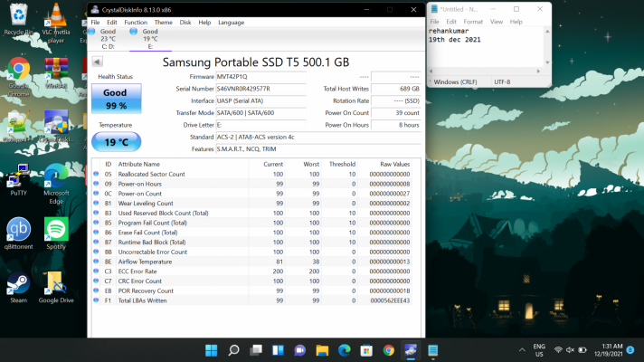Screen dimensions: 644x362
Task: Select the Reallocated Sector Count row
Action: (x=251, y=175)
